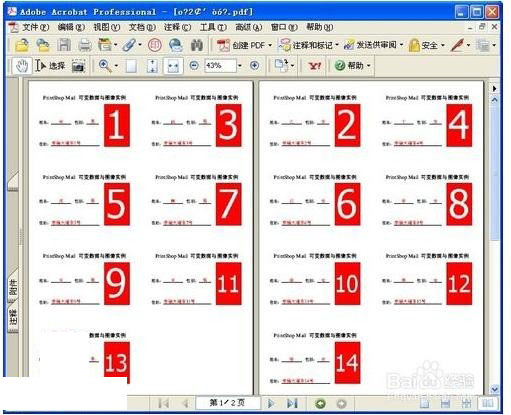Image resolution: width=511 pixels, height=415 pixels.
Task: Click the red circular 印 stamp icon
Action: [154, 45]
